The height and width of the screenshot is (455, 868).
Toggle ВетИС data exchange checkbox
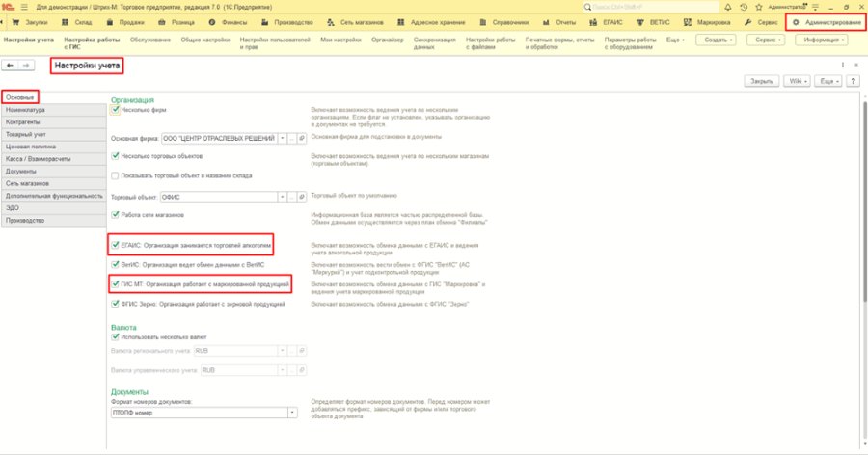(115, 264)
